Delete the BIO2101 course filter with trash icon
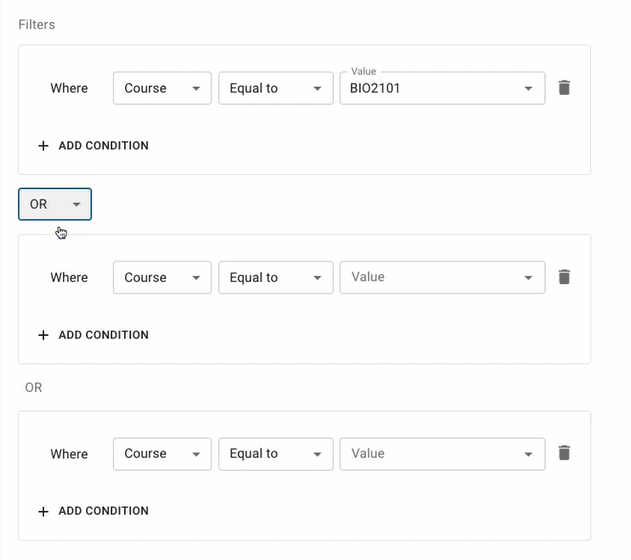The width and height of the screenshot is (631, 560). [564, 88]
